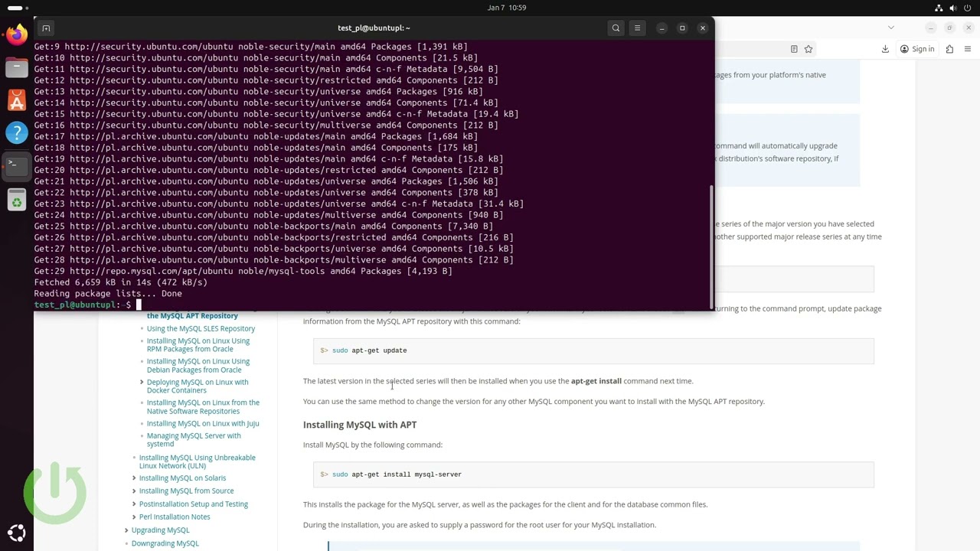
Task: Click the network icon in top bar
Action: [939, 8]
